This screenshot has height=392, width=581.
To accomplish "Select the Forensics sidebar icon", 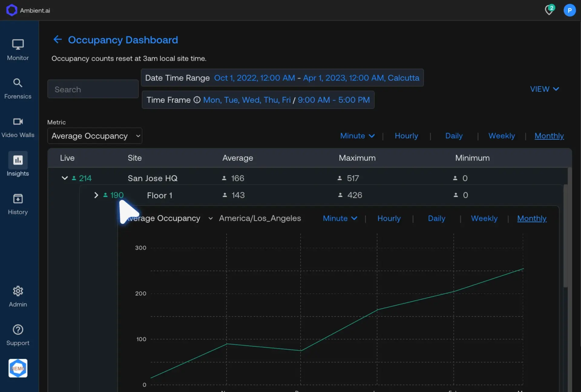I will (x=18, y=88).
